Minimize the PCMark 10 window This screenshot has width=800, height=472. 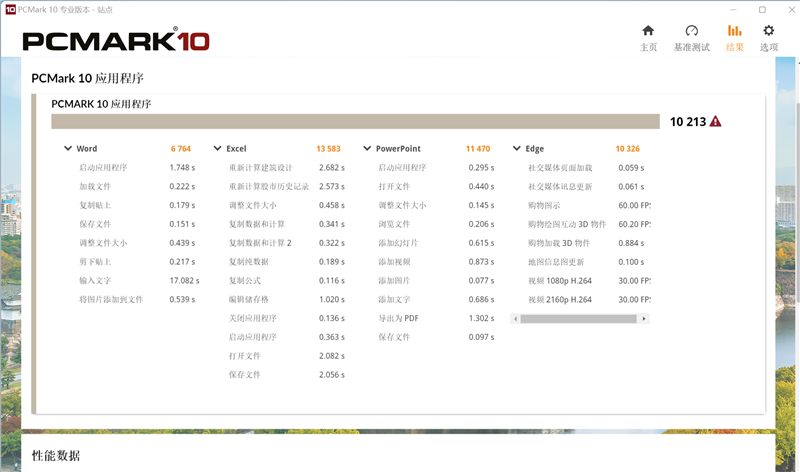pyautogui.click(x=733, y=9)
